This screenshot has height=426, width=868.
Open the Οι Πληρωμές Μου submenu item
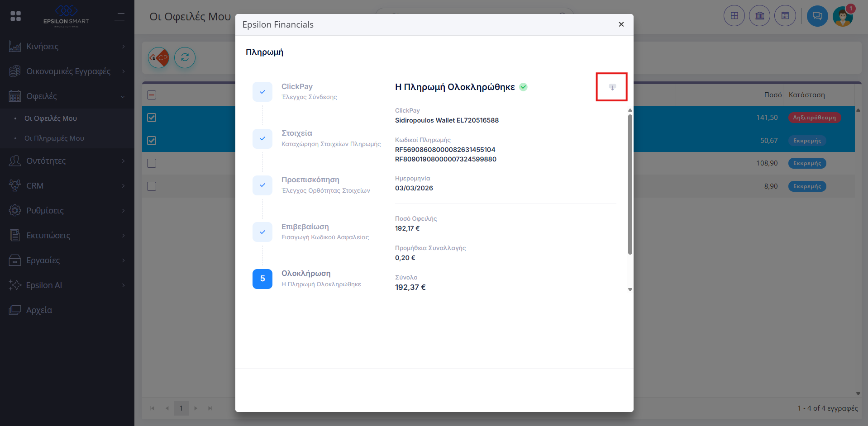pyautogui.click(x=54, y=138)
